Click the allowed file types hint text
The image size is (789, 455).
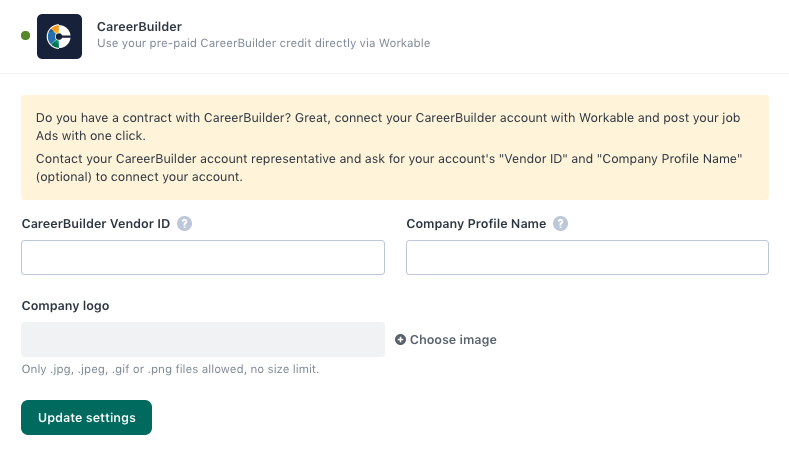click(170, 369)
